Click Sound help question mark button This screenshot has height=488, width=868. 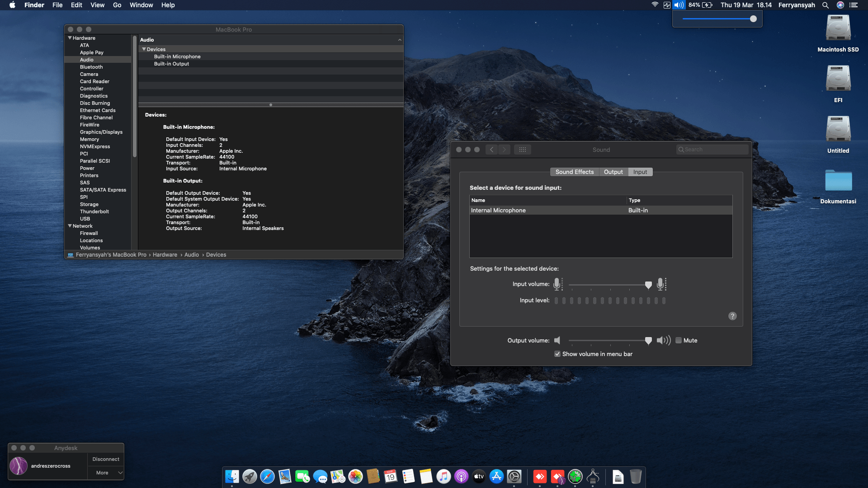(732, 316)
